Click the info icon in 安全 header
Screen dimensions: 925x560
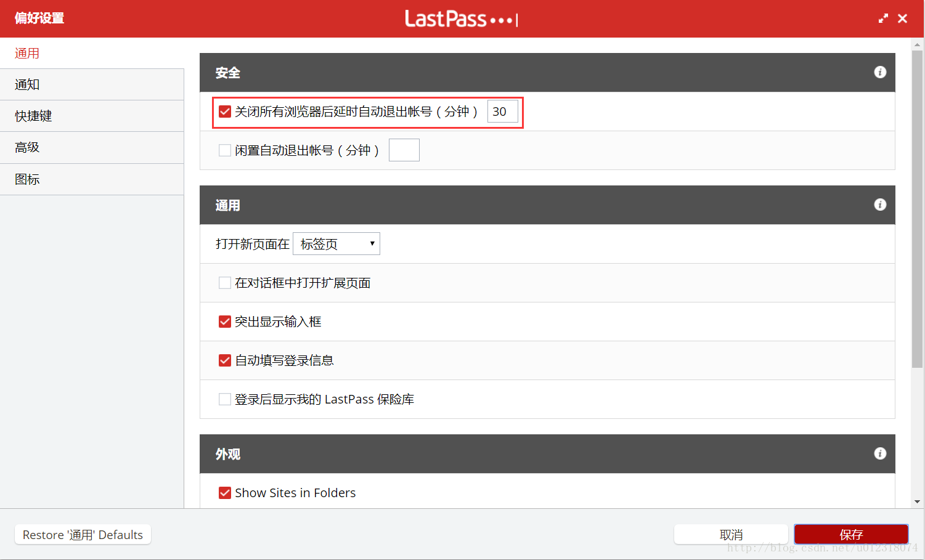pos(880,72)
